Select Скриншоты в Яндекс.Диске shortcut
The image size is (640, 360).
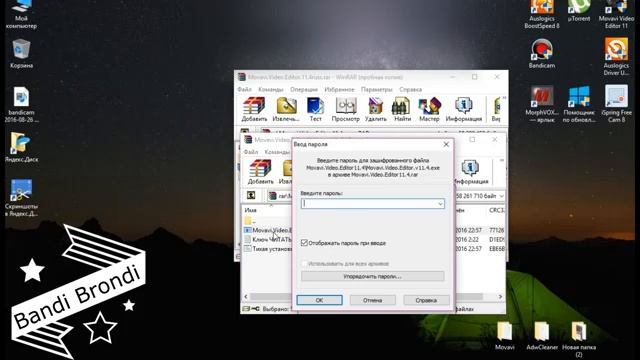[x=21, y=198]
